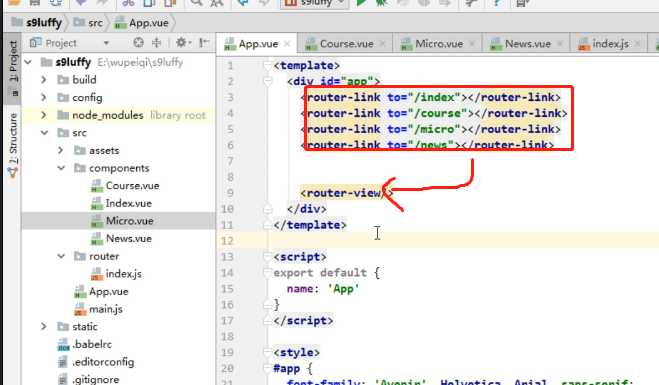
Task: Click the green Debug bug icon in the toolbar
Action: [381, 3]
